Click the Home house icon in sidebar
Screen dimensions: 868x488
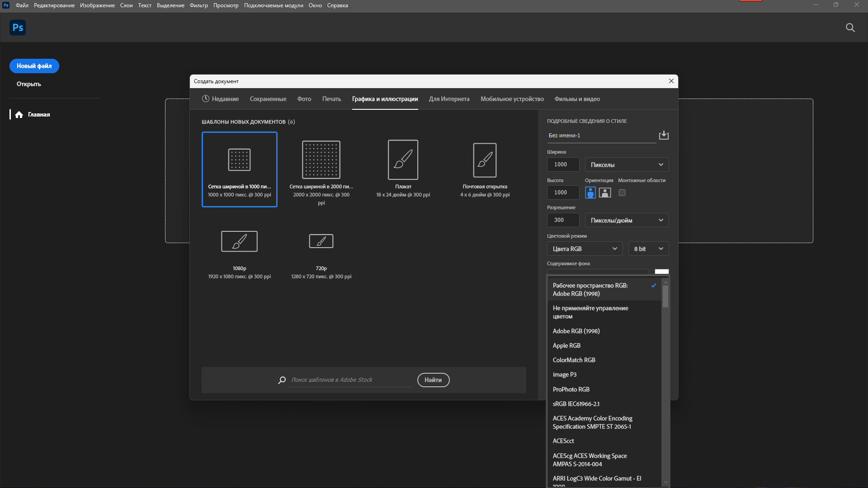coord(19,115)
